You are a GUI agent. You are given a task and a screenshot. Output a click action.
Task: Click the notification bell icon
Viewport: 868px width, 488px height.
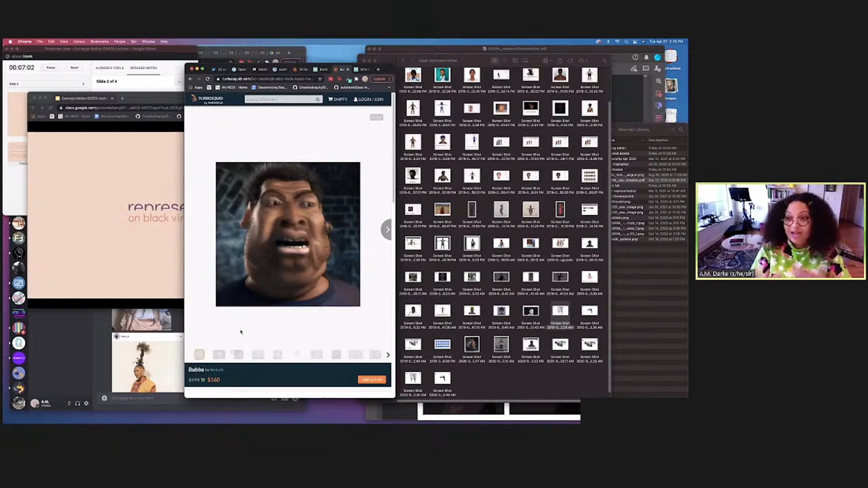coord(646,57)
